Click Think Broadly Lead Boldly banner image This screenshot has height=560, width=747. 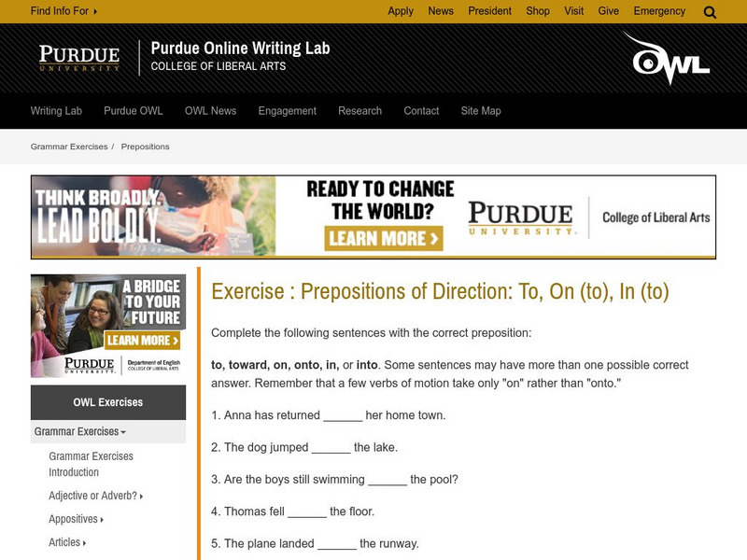pyautogui.click(x=153, y=217)
